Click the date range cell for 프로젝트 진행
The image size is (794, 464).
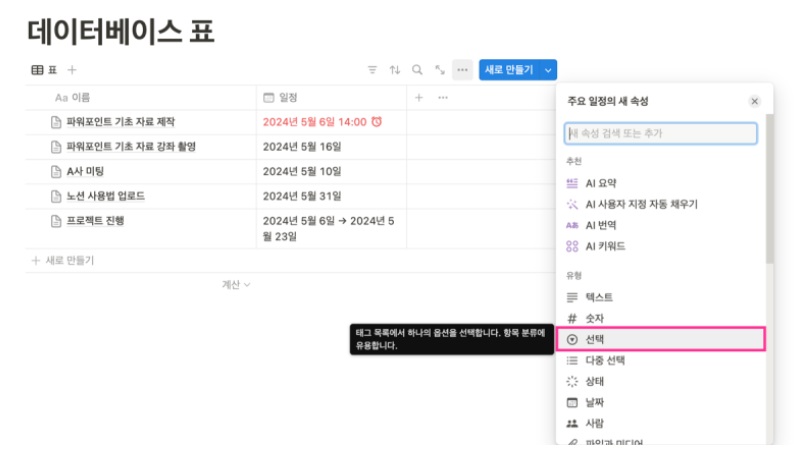click(x=331, y=228)
